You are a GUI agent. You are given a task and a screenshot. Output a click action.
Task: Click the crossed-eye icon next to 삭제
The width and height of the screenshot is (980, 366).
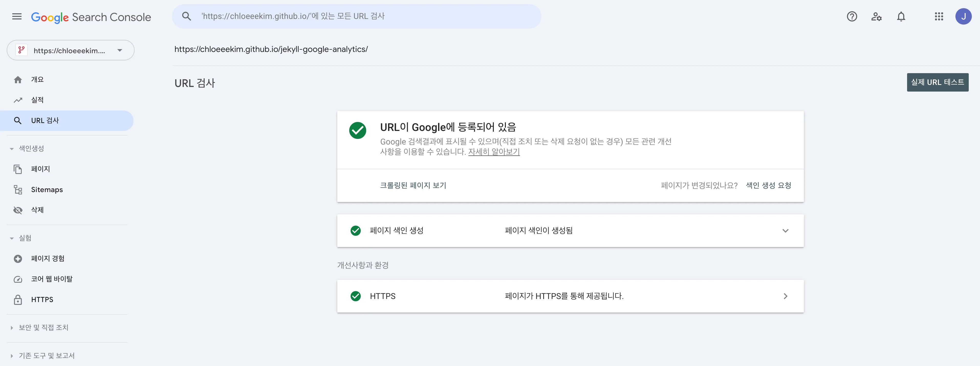[x=18, y=210]
